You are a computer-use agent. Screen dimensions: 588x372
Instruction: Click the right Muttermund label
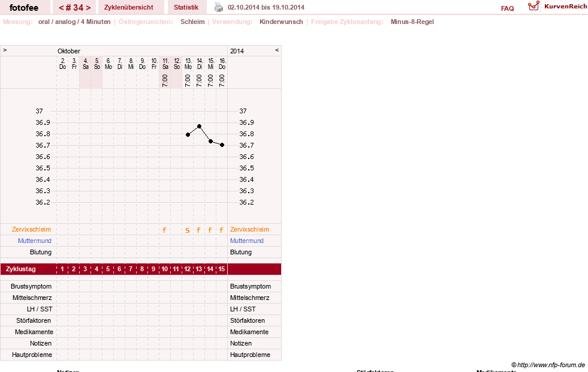(x=247, y=241)
